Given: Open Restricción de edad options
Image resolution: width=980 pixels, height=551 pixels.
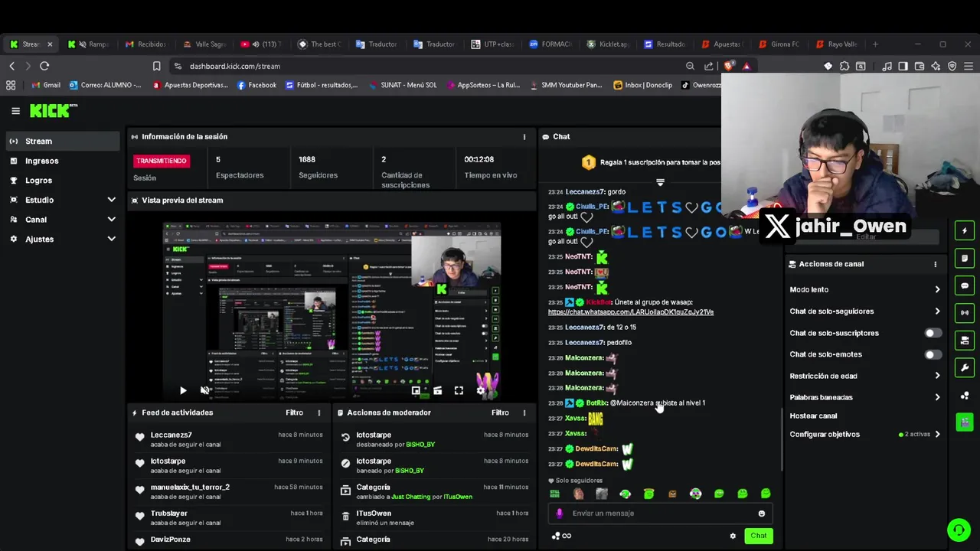Looking at the screenshot, I should coord(864,376).
